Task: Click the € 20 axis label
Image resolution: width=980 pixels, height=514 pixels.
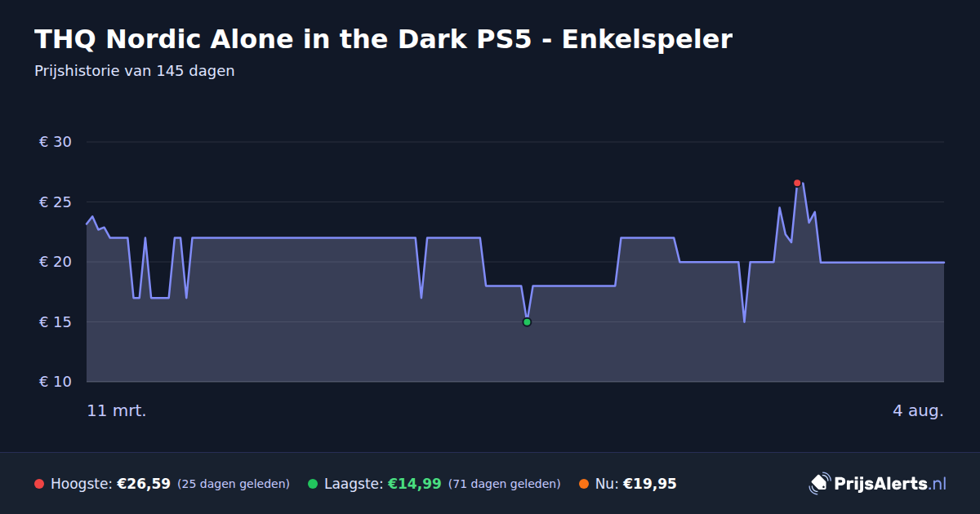Action: click(x=56, y=262)
